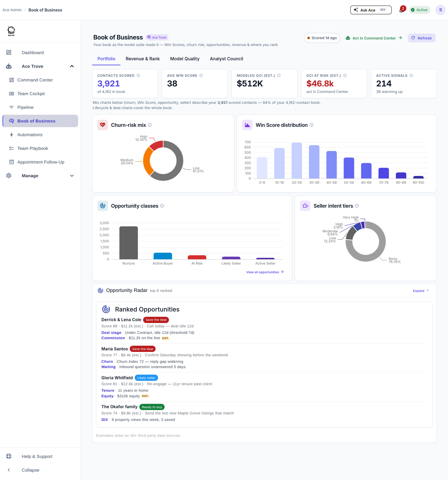Expand the Manage section chevron
The image size is (448, 480).
point(72,176)
